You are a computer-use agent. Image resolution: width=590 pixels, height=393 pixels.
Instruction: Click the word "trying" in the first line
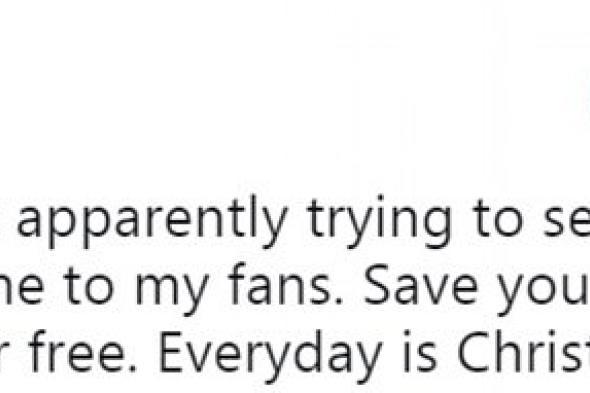(x=379, y=222)
